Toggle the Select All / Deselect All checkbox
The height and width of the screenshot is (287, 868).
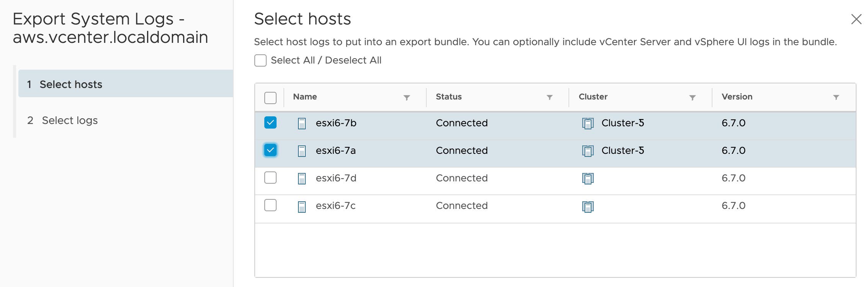click(260, 60)
